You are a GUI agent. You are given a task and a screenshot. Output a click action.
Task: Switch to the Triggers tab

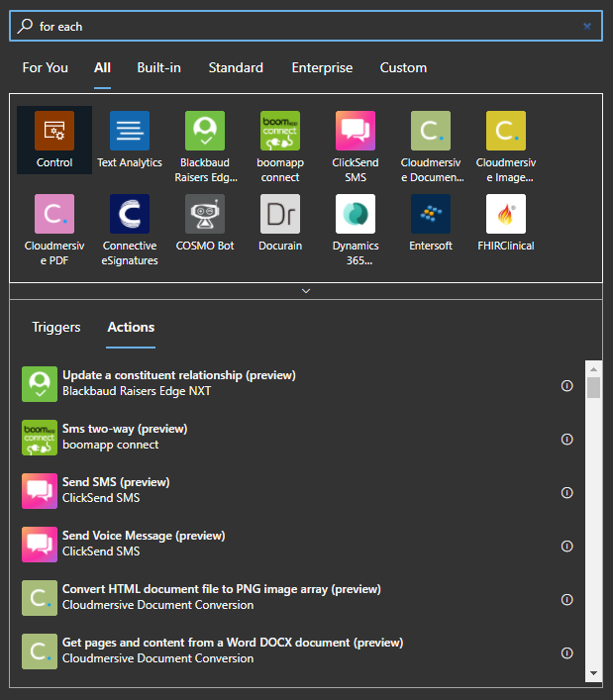coord(56,328)
